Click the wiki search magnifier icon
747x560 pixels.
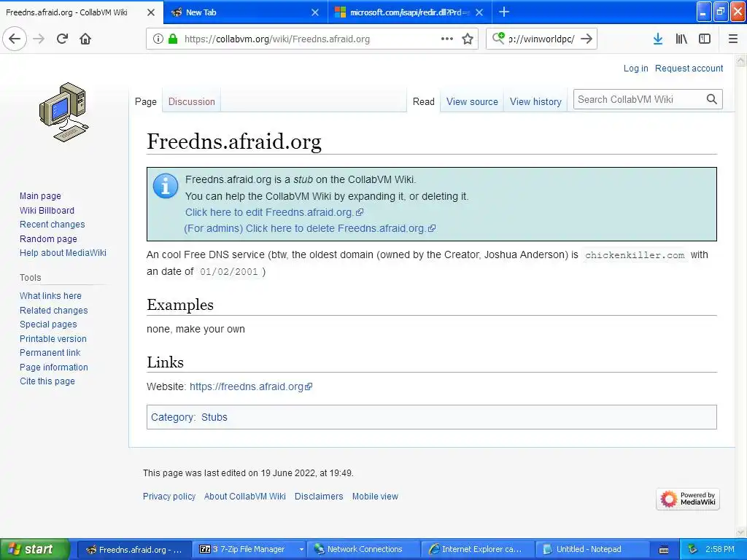(712, 99)
